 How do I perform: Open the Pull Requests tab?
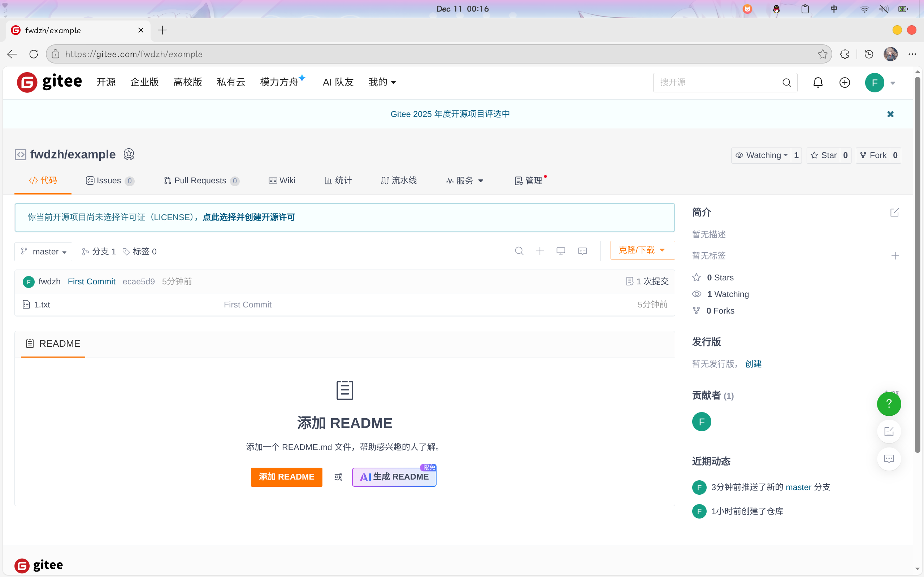200,180
